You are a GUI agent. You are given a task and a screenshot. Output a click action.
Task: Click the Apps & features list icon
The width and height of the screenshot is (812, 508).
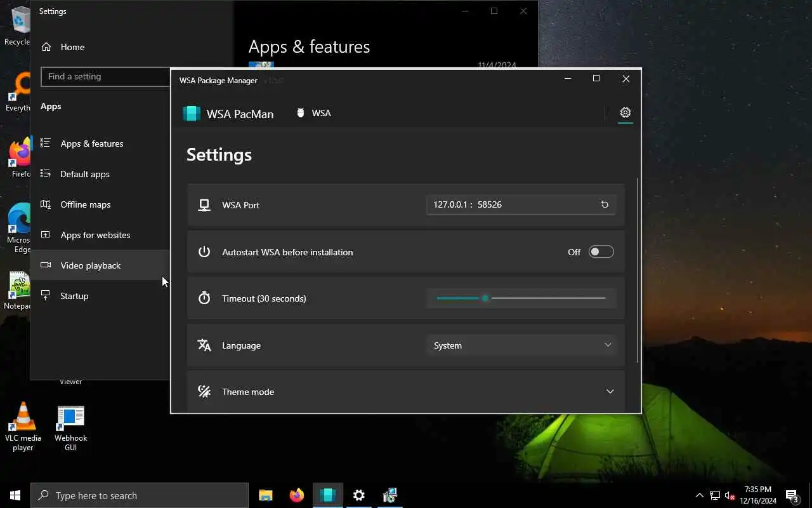46,143
